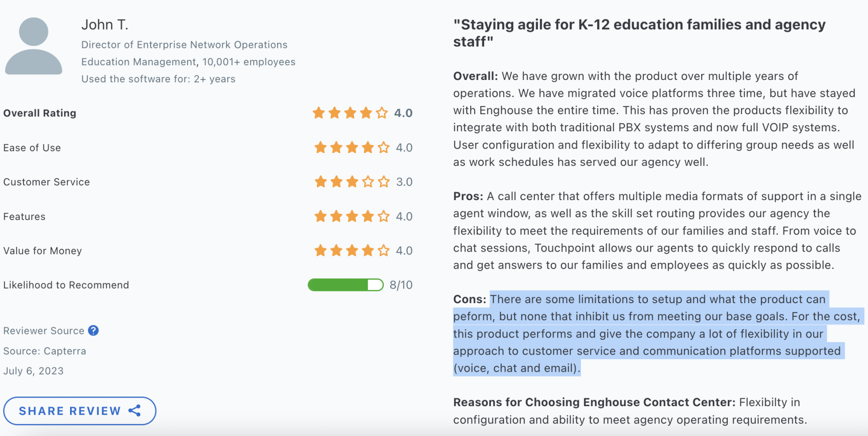Click the fourth empty star of Customer Service
The height and width of the screenshot is (436, 868).
368,182
